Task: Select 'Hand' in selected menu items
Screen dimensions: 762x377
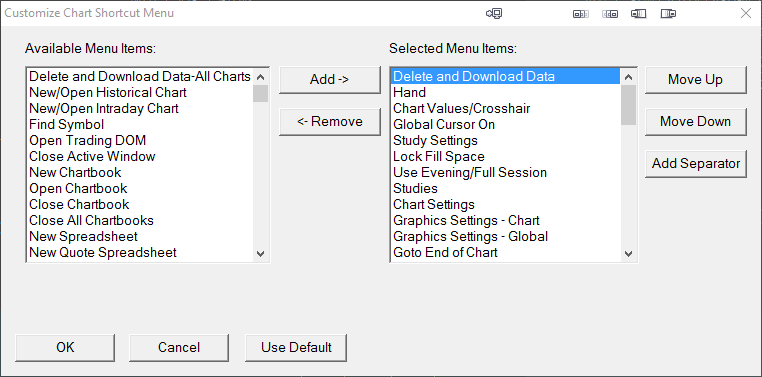Action: click(506, 92)
